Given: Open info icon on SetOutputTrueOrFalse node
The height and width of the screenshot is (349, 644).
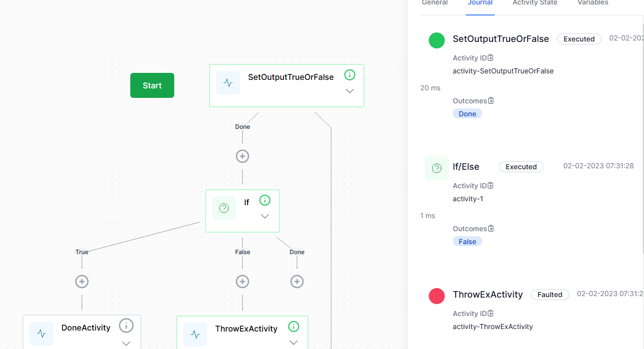Looking at the screenshot, I should click(x=350, y=75).
